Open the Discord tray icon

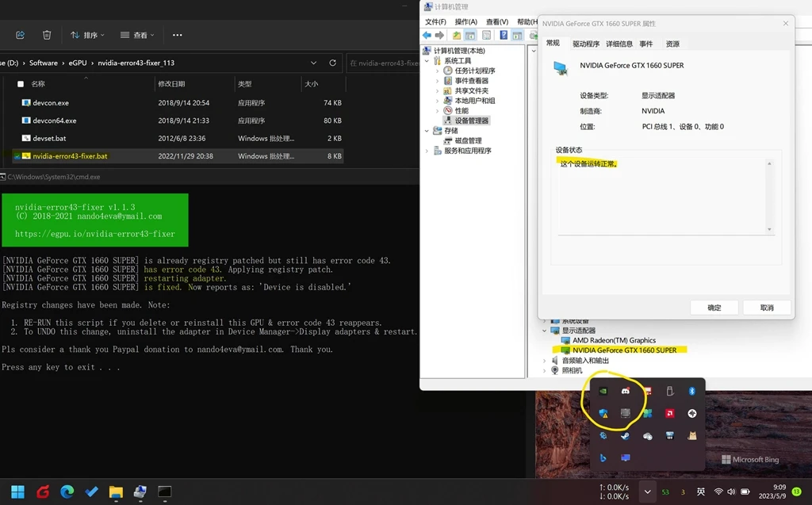pyautogui.click(x=626, y=392)
